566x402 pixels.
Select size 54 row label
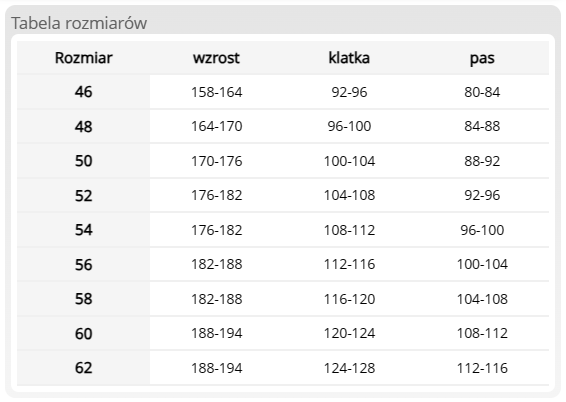[x=83, y=230]
